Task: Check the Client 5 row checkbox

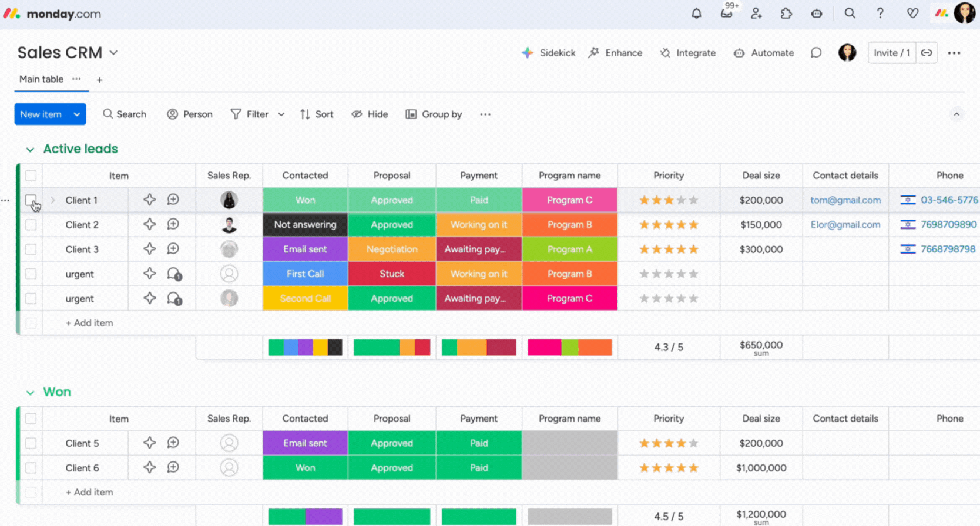Action: [31, 443]
